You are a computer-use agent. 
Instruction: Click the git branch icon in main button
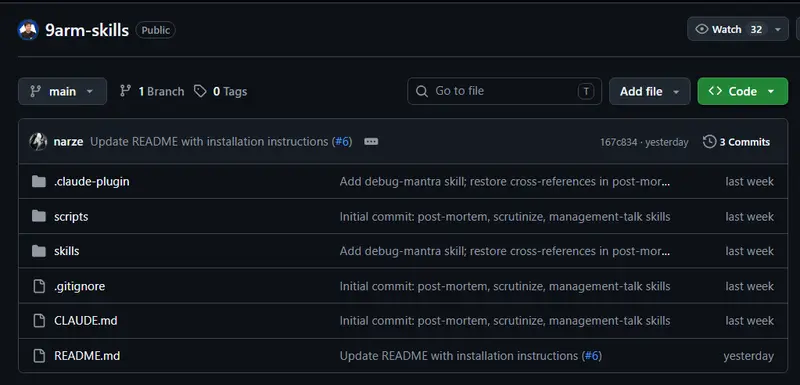click(35, 91)
